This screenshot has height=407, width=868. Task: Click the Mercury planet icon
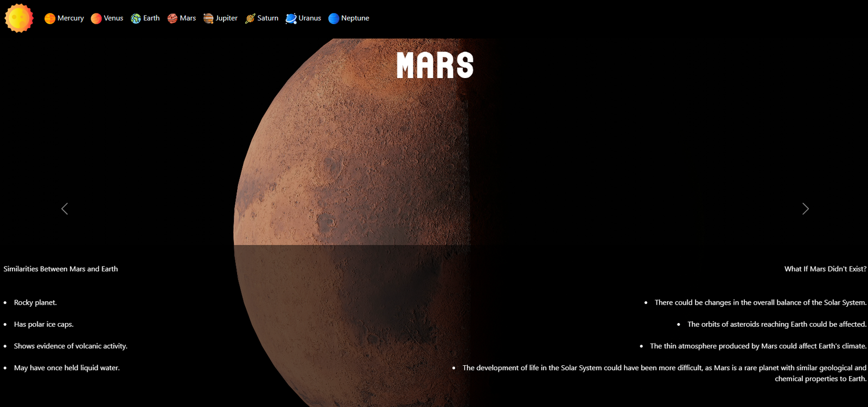point(50,18)
